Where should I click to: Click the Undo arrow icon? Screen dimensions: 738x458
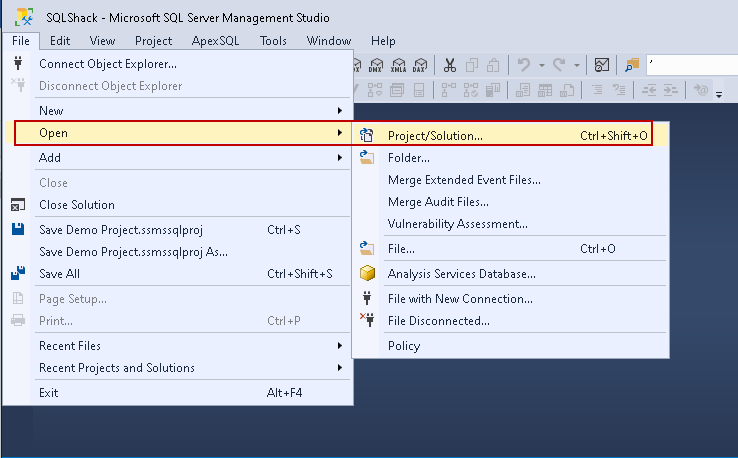point(524,65)
